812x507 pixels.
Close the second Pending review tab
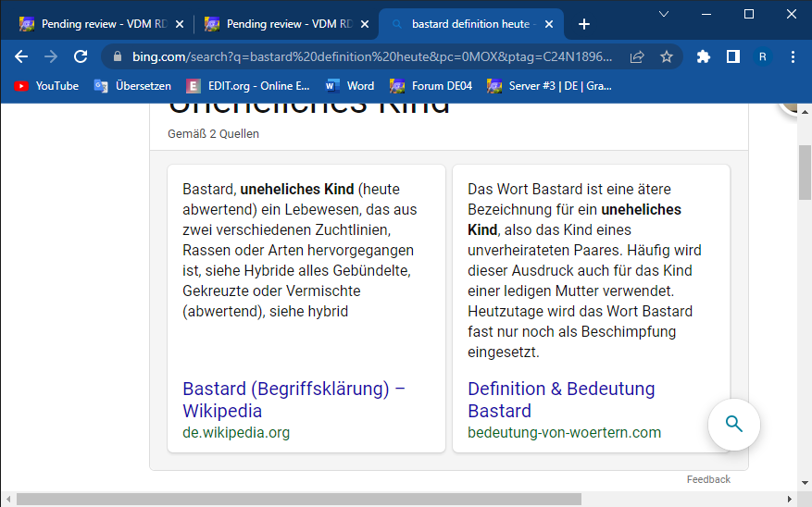coord(365,24)
